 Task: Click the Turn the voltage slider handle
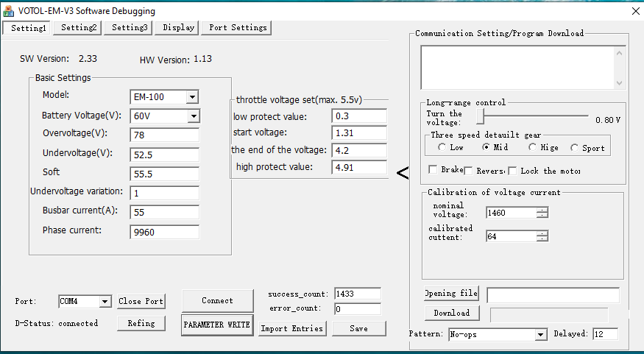480,116
